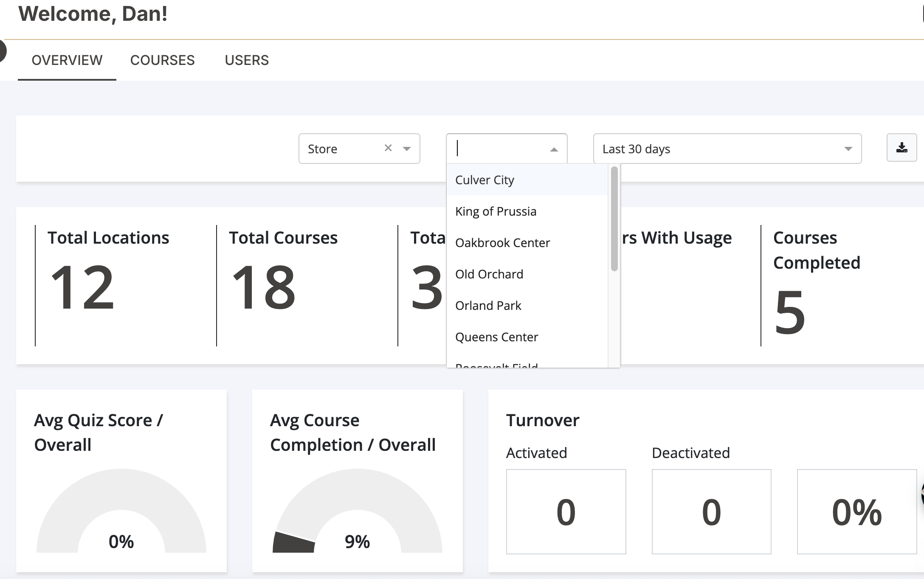Viewport: 924px width, 579px height.
Task: Focus the location search input field
Action: coord(500,149)
